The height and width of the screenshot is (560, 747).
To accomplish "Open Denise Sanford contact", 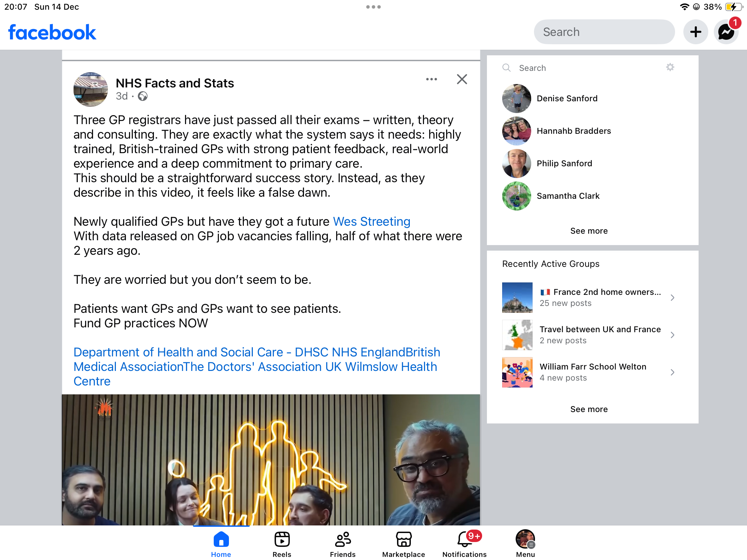I will point(567,99).
